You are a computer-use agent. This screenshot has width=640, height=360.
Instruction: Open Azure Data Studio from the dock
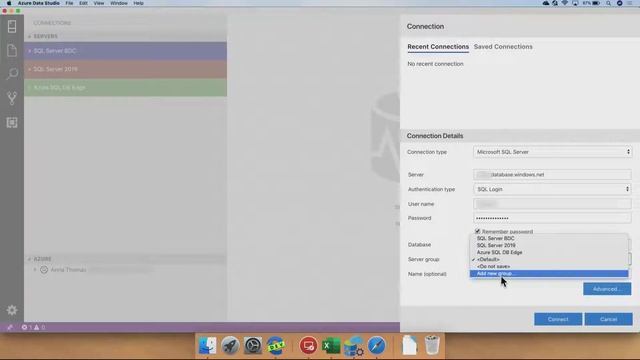click(353, 345)
